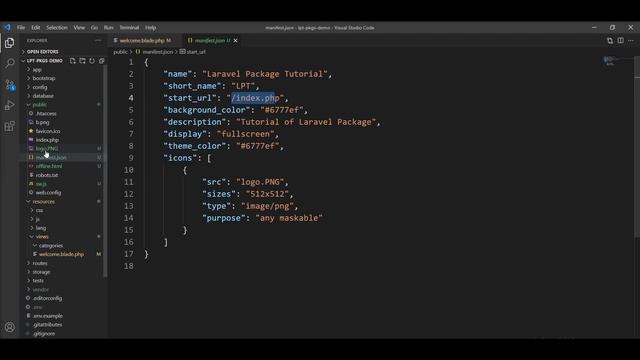Image resolution: width=640 pixels, height=360 pixels.
Task: Open the File menu
Action: [x=21, y=28]
